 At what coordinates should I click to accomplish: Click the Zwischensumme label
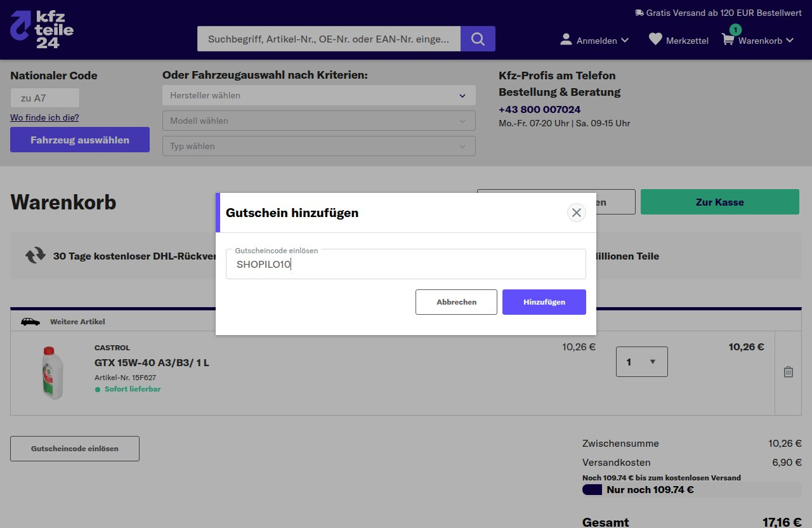pyautogui.click(x=620, y=444)
